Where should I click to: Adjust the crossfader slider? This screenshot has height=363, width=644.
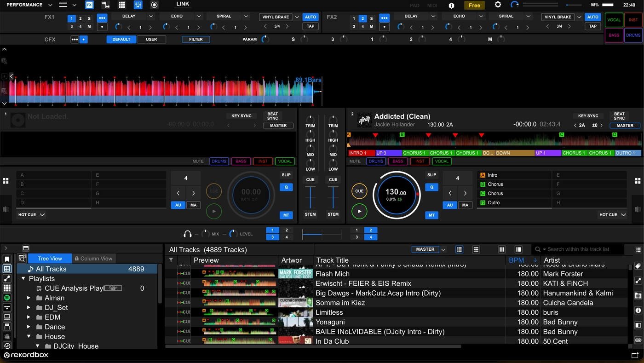(x=322, y=235)
